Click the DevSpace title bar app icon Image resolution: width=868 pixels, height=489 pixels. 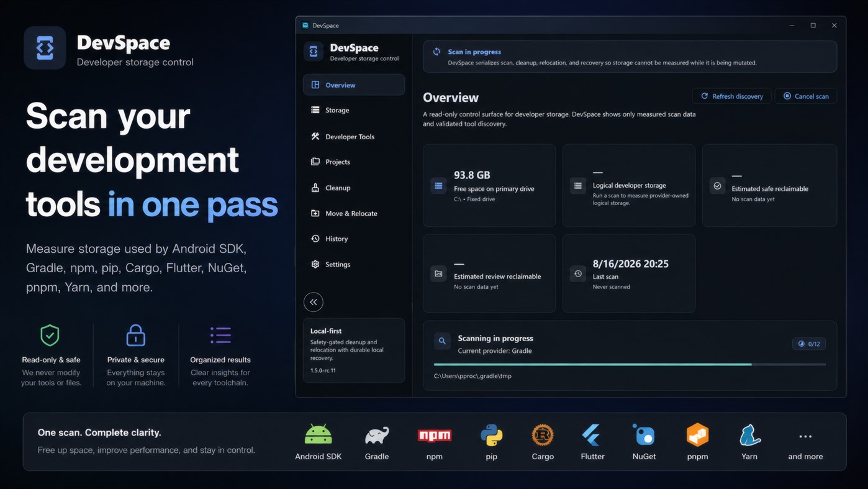click(305, 25)
